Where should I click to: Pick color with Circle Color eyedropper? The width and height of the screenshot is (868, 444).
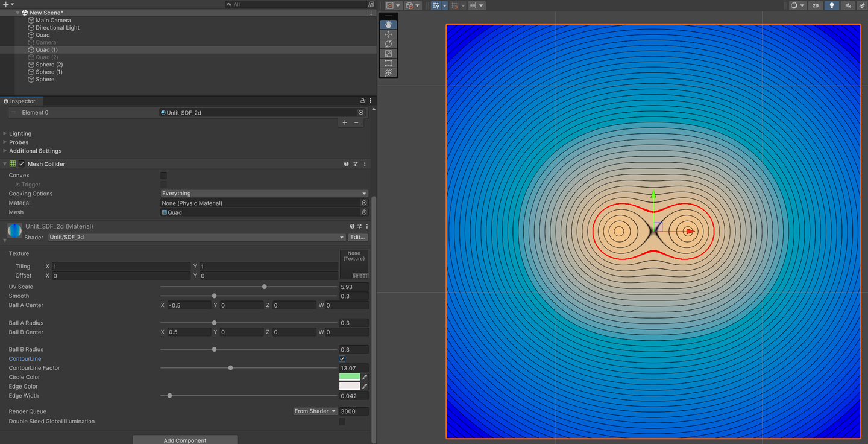pyautogui.click(x=365, y=377)
